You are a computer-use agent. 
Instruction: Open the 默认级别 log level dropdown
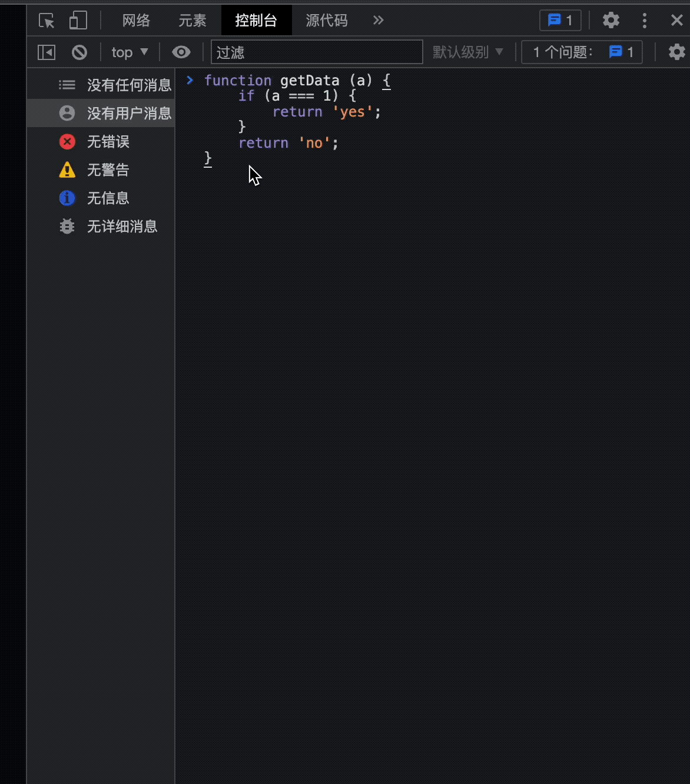(x=468, y=52)
